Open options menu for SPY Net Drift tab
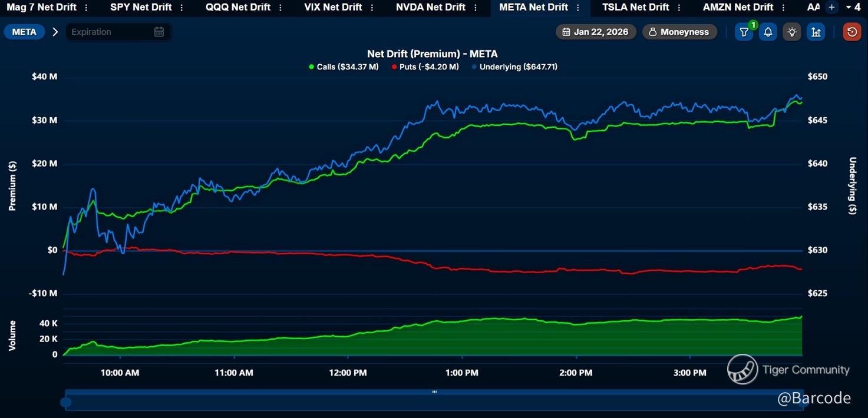This screenshot has height=418, width=868. (x=181, y=8)
